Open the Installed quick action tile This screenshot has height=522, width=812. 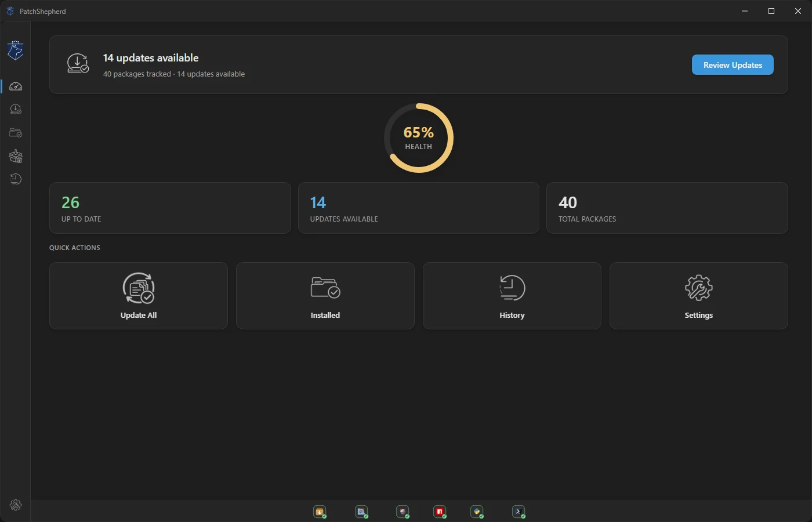325,296
